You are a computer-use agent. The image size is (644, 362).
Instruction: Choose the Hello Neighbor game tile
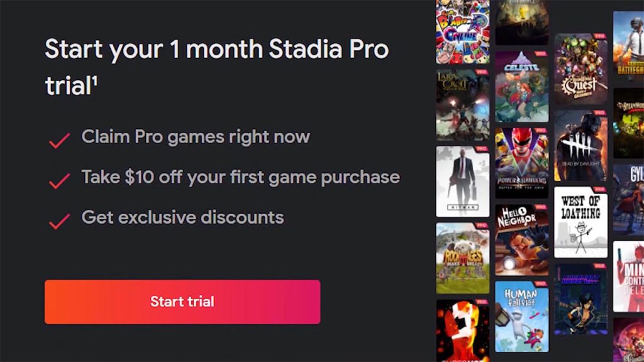(x=521, y=239)
